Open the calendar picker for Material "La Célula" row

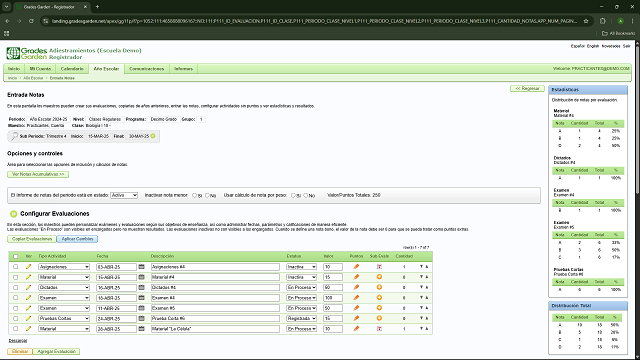pyautogui.click(x=142, y=329)
